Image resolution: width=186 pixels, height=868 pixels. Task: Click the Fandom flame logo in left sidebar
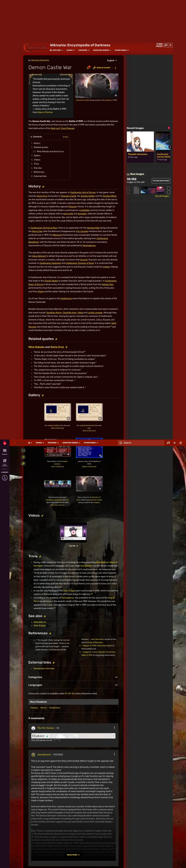tap(5, 443)
